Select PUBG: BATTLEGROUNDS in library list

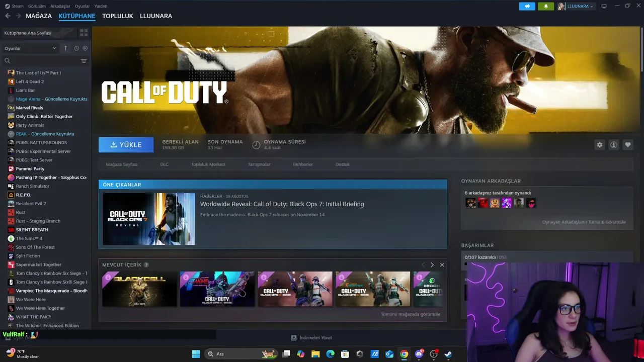[41, 142]
